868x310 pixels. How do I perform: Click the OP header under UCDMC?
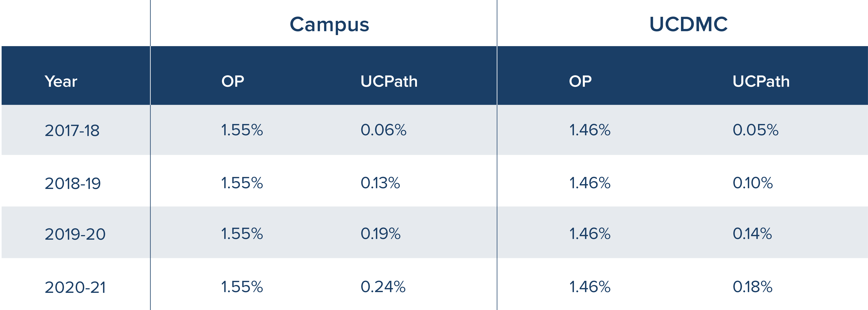click(580, 82)
